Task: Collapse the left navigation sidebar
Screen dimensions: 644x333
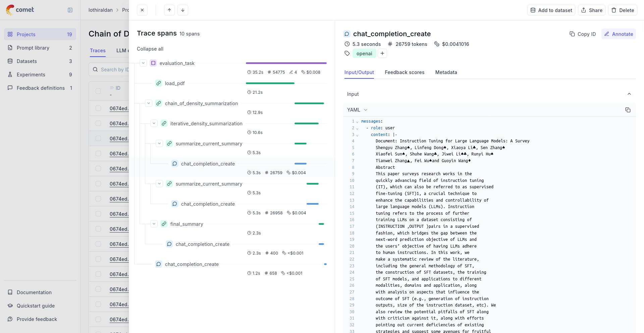Action: coord(70,10)
